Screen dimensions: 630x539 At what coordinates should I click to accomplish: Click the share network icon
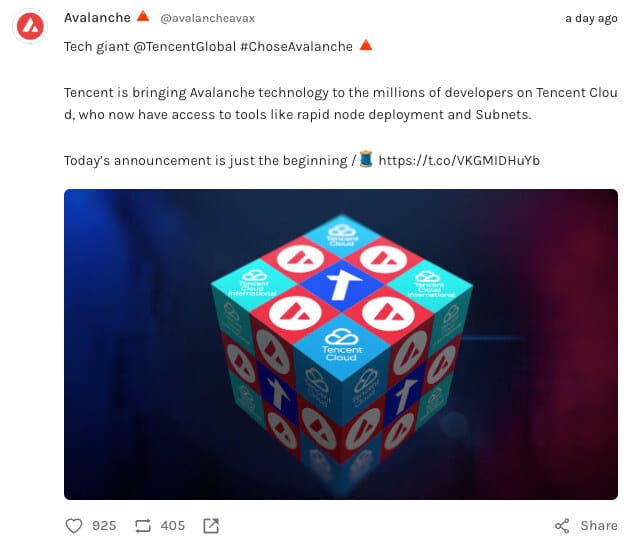562,526
